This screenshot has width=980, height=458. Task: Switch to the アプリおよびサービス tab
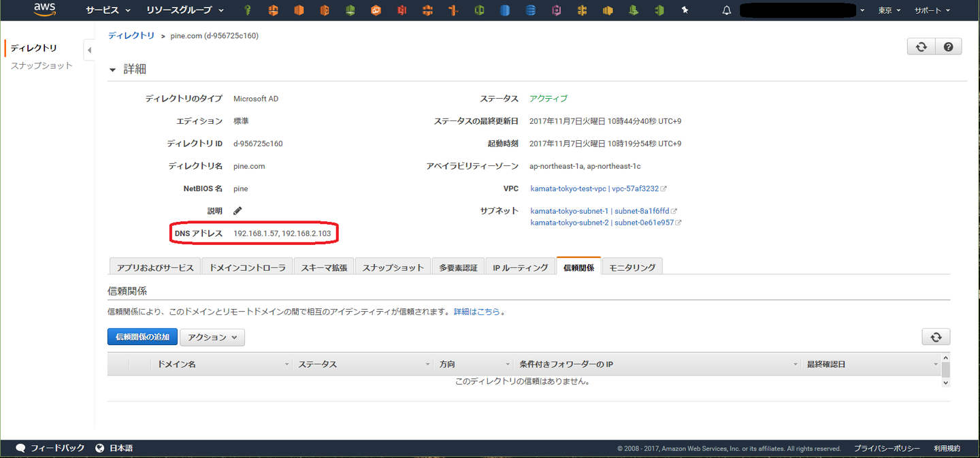pos(155,267)
